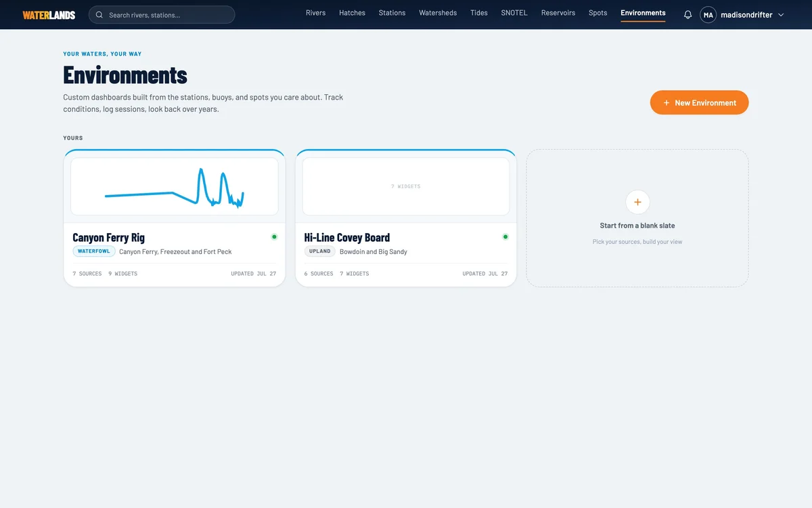The image size is (812, 508).
Task: Click 'Bowdoin and Big Sandy' description
Action: click(374, 252)
